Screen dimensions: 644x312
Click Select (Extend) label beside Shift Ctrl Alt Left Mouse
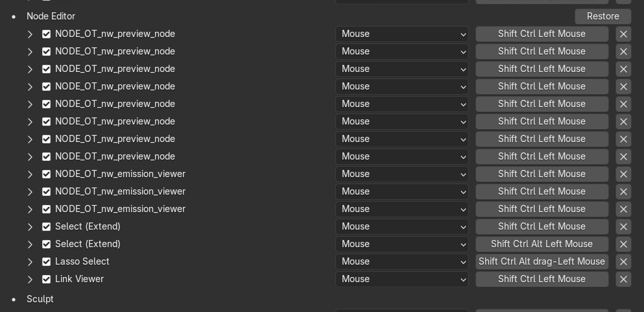[88, 245]
